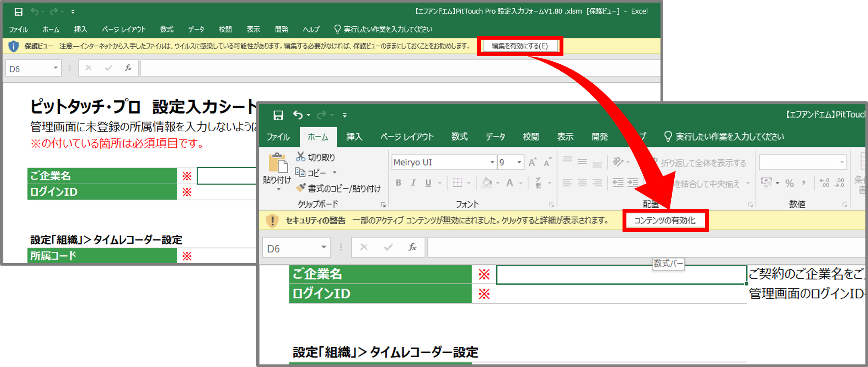Click Middle Align icon in alignment group
Image resolution: width=868 pixels, height=367 pixels.
(582, 162)
